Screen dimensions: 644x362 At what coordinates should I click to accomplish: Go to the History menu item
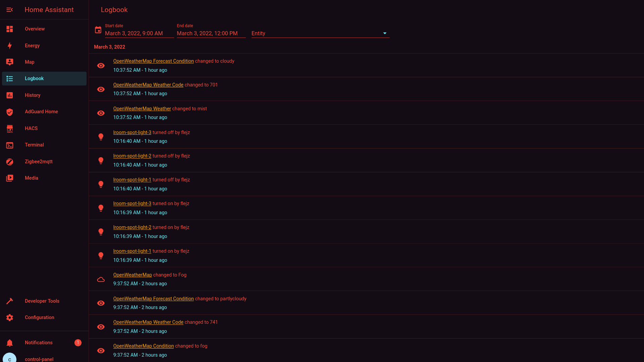33,95
